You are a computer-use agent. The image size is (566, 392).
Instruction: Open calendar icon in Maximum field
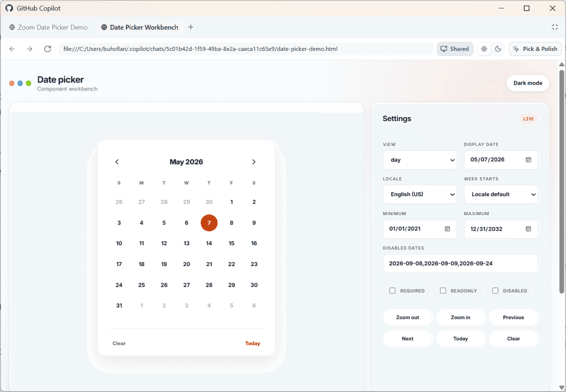[528, 229]
